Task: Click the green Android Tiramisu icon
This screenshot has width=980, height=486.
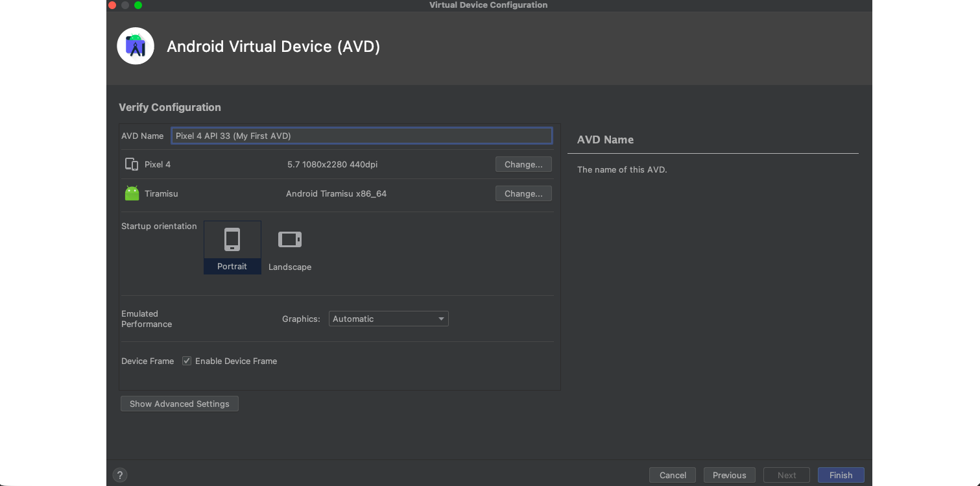Action: click(132, 193)
